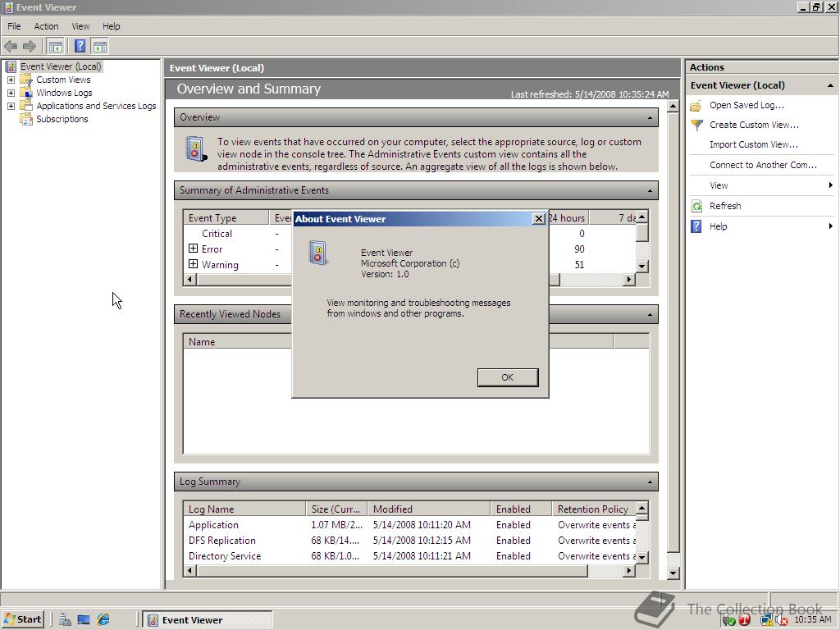Collapse the Overview section
Viewport: 840px width, 630px height.
pos(650,117)
